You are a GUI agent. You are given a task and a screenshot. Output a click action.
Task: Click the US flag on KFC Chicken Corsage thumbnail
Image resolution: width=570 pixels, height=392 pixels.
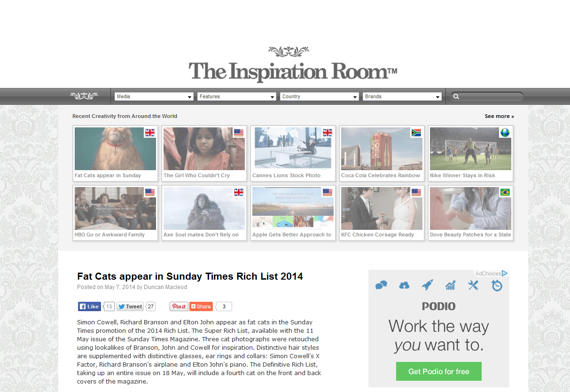416,192
